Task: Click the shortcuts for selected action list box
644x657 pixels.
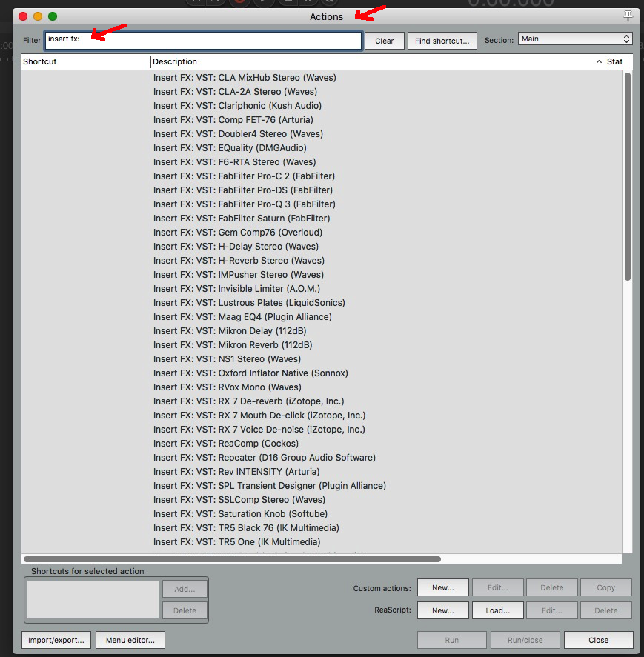Action: click(93, 600)
